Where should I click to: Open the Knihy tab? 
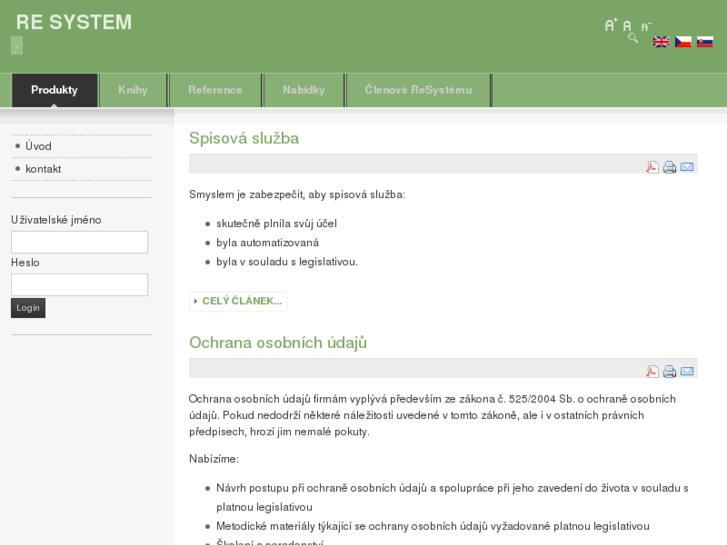tap(133, 90)
